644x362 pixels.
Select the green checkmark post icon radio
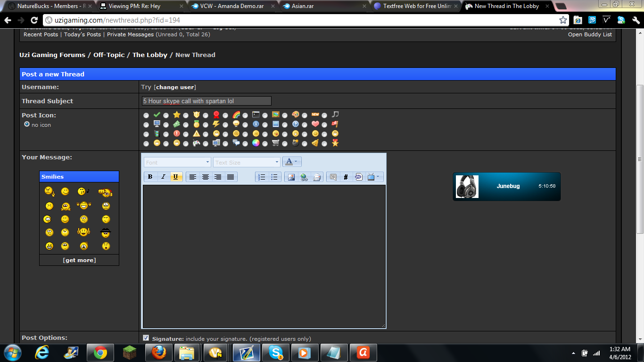pos(146,115)
